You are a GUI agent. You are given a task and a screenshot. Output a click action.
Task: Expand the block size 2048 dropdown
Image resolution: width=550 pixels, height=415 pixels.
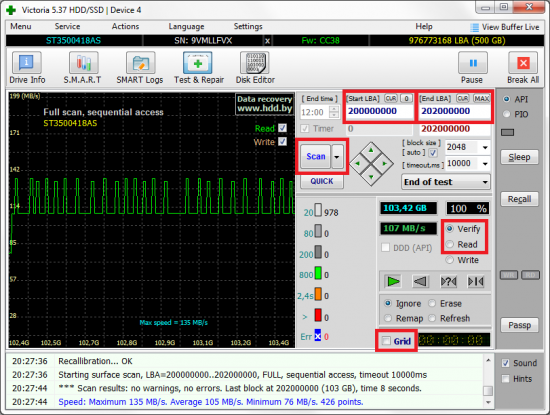click(485, 147)
